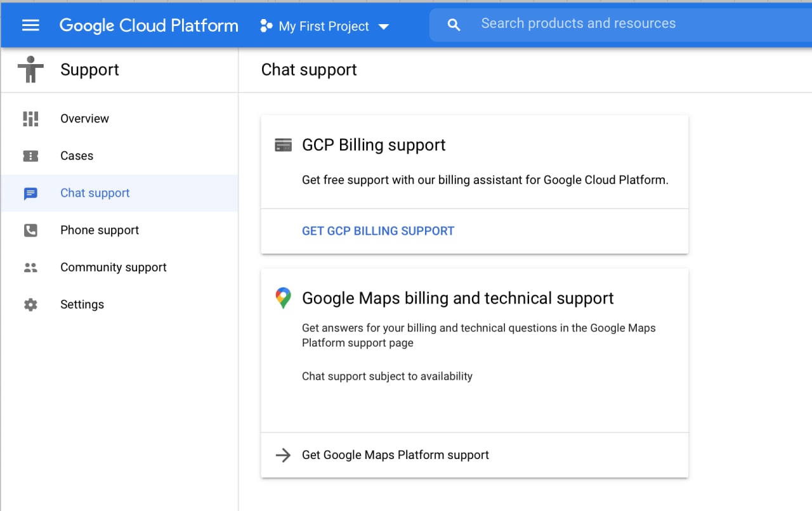Screen dimensions: 812x511
Task: Click the search magnifier icon
Action: point(454,25)
